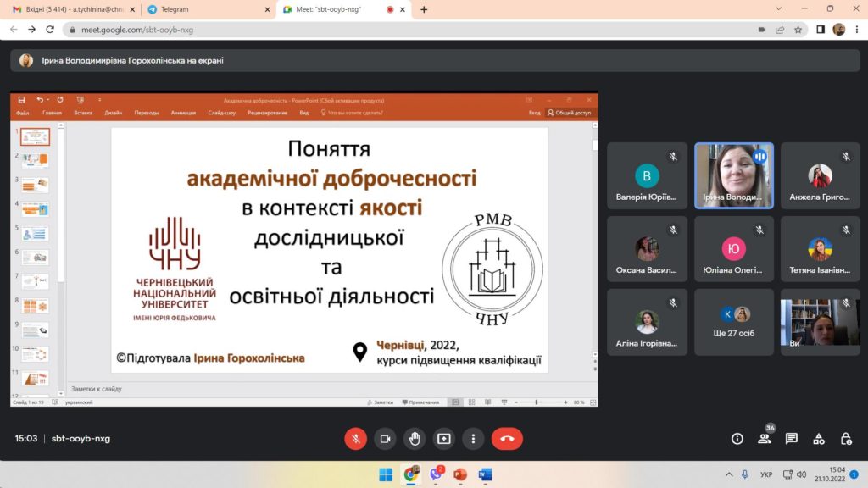Raise hand in the meeting
This screenshot has height=488, width=868.
point(414,439)
